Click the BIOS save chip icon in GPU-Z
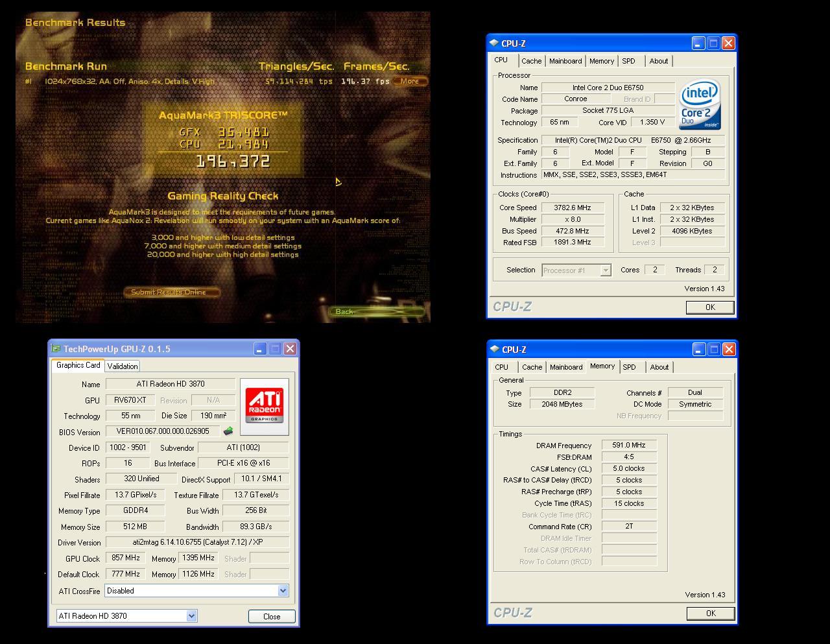The height and width of the screenshot is (644, 830). [228, 431]
